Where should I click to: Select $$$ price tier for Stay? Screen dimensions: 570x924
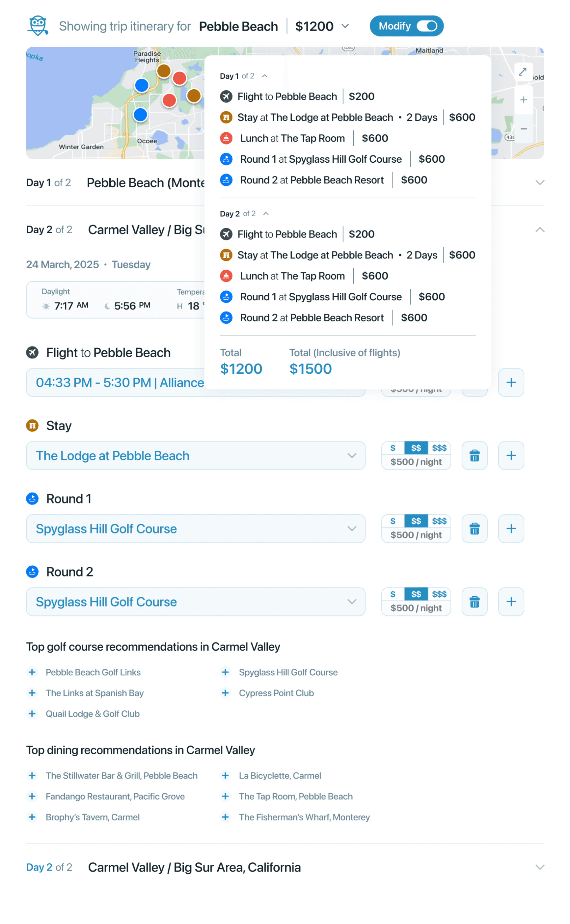[439, 448]
